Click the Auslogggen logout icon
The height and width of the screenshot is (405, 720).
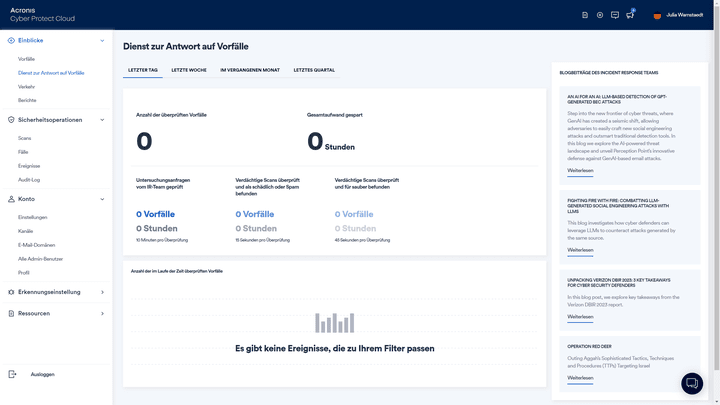12,374
